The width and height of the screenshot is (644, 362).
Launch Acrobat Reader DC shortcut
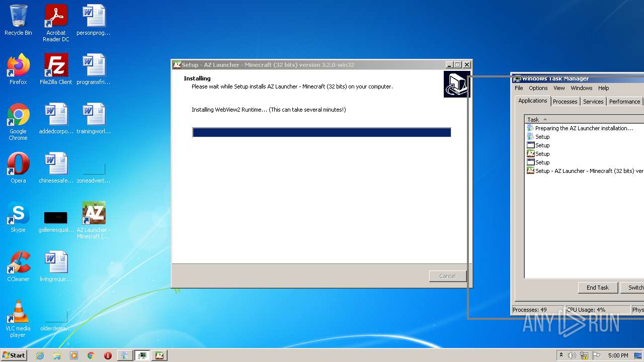click(56, 23)
